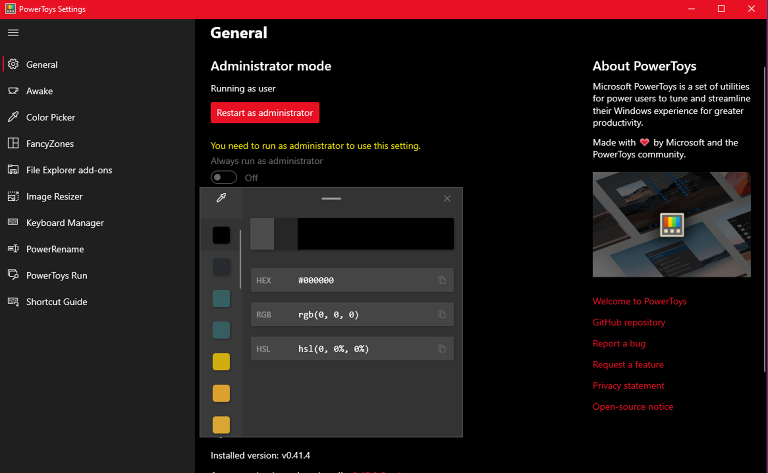Open the Privacy statement link
This screenshot has height=473, width=768.
tap(628, 385)
